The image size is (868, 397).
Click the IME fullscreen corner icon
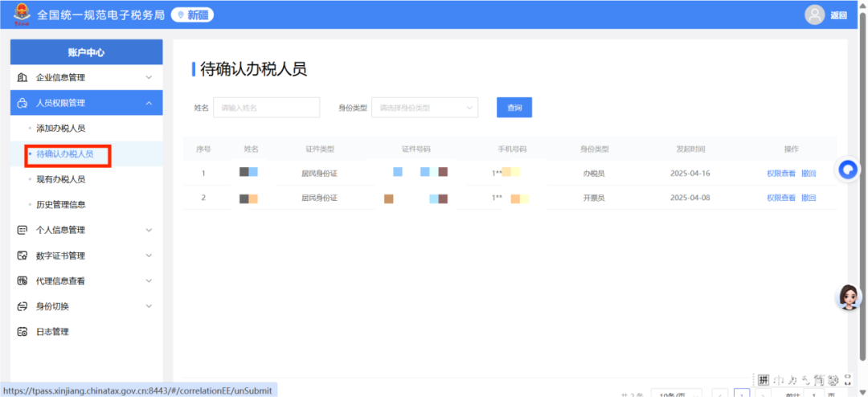pos(848,379)
